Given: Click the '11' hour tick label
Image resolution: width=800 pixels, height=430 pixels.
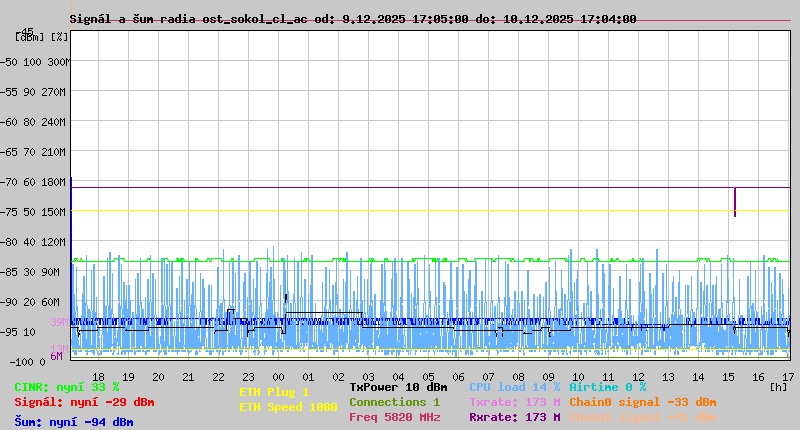Looking at the screenshot, I should (608, 377).
